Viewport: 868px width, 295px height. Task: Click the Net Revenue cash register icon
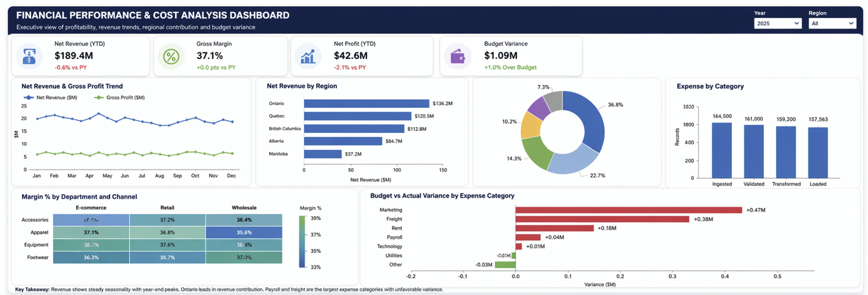tap(29, 56)
